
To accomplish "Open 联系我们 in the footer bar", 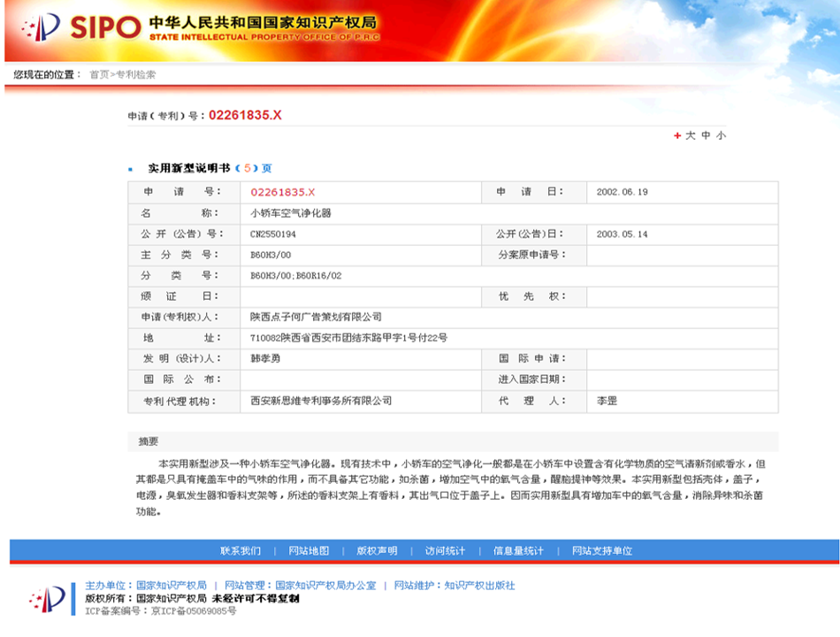I will point(241,550).
